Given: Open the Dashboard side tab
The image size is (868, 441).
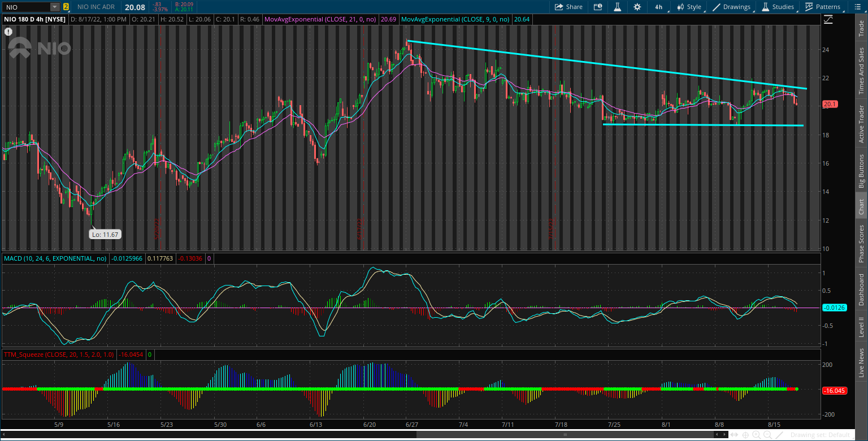Looking at the screenshot, I should coord(861,290).
